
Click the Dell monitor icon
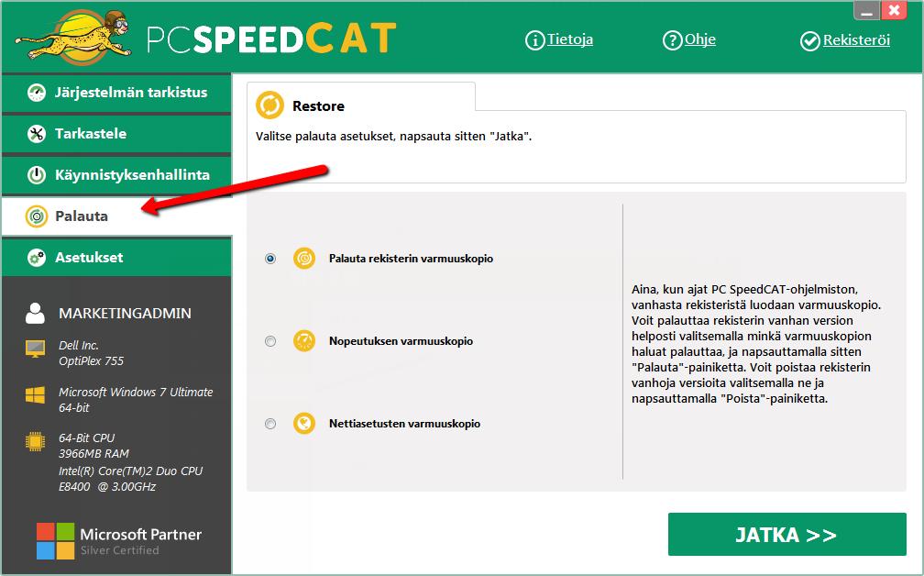click(x=36, y=349)
